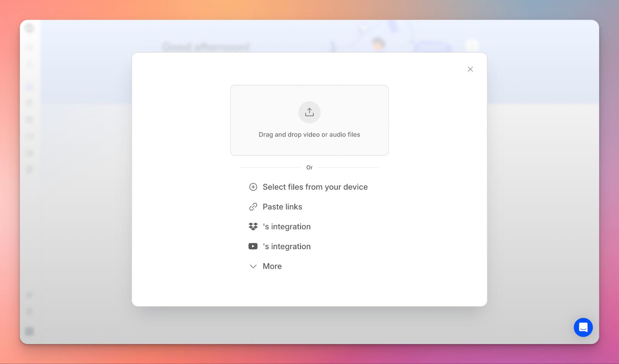Click the chevron beside the More label
Screen dimensions: 619x364
[x=253, y=267]
